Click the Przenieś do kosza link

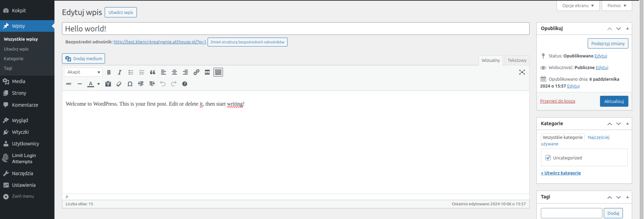coord(557,101)
